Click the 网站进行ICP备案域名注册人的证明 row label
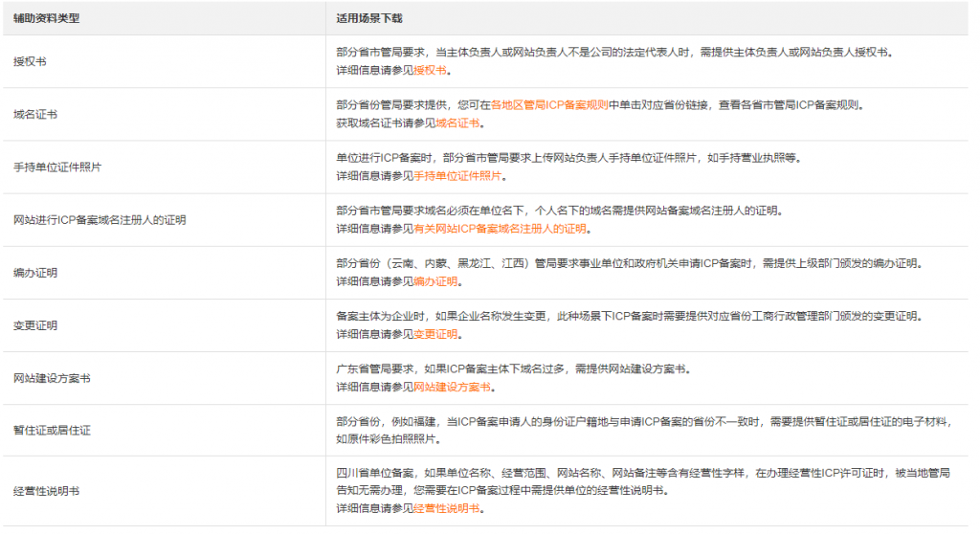The width and height of the screenshot is (980, 535). pos(99,220)
